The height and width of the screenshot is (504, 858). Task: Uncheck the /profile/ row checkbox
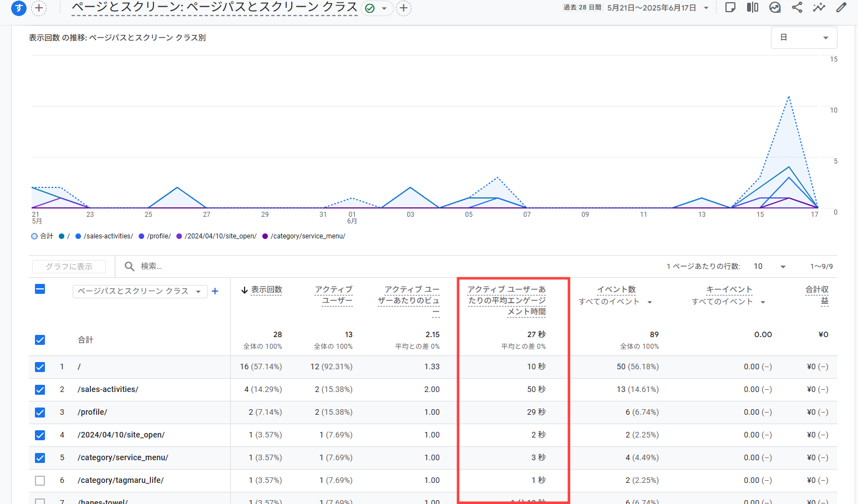(x=40, y=413)
